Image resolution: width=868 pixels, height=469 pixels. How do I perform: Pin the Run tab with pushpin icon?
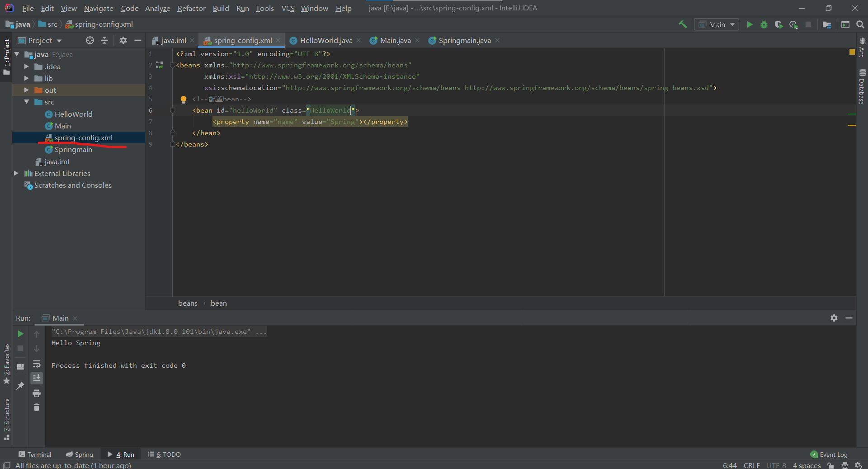20,385
